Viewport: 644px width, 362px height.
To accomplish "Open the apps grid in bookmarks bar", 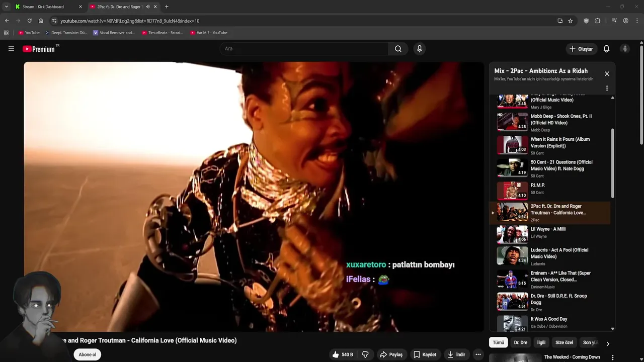I will (6, 33).
